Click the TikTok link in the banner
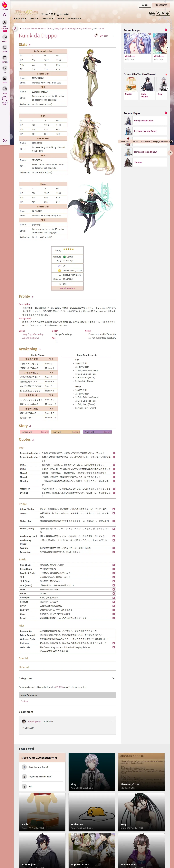The image size is (174, 868). point(135,141)
